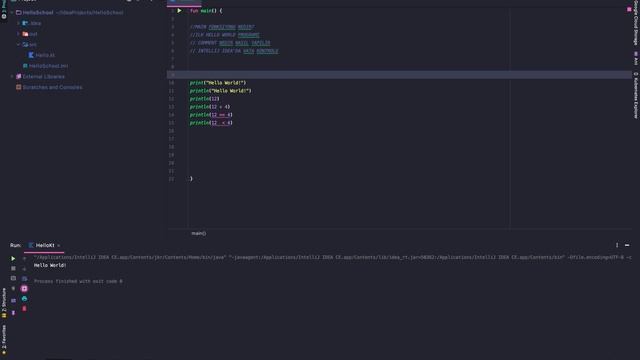Expand External Libraries node
The width and height of the screenshot is (640, 360).
tap(12, 76)
